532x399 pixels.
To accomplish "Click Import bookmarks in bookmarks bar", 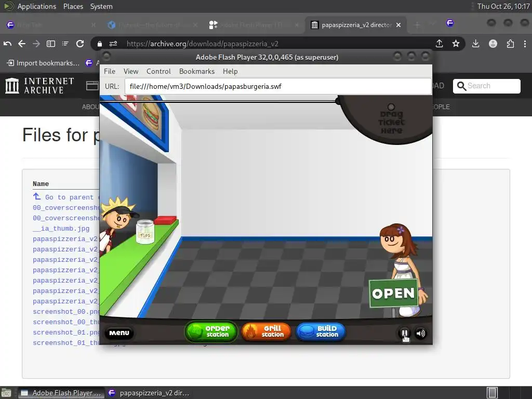I will (x=44, y=63).
